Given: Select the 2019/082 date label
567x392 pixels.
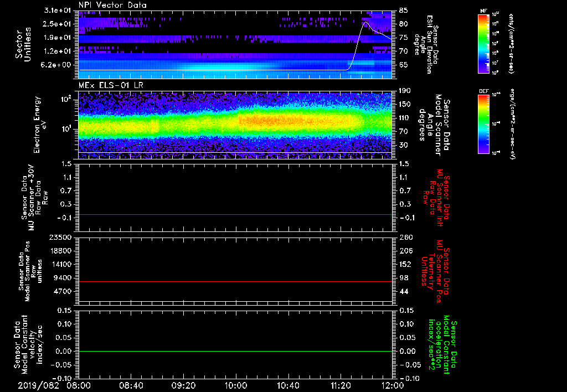Looking at the screenshot, I should 38,385.
